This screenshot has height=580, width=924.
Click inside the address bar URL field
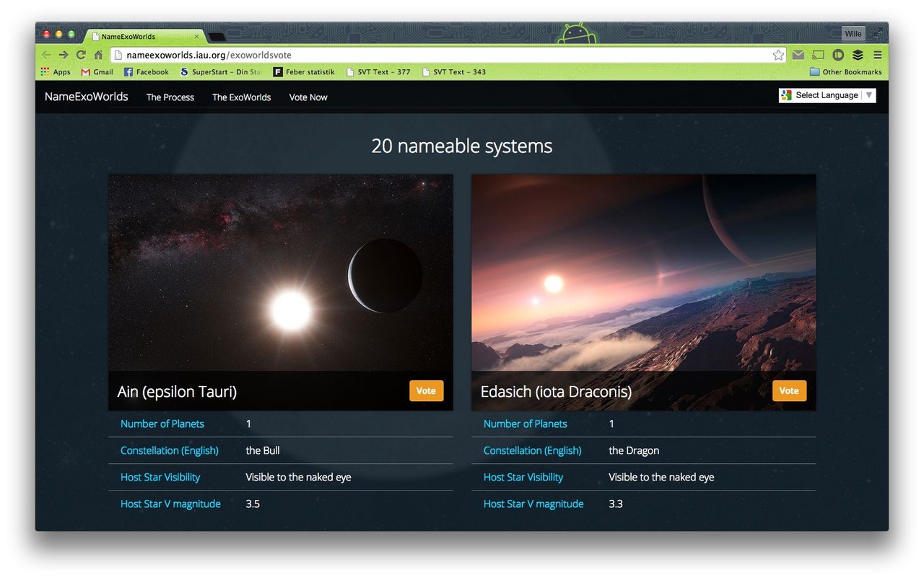coord(289,54)
